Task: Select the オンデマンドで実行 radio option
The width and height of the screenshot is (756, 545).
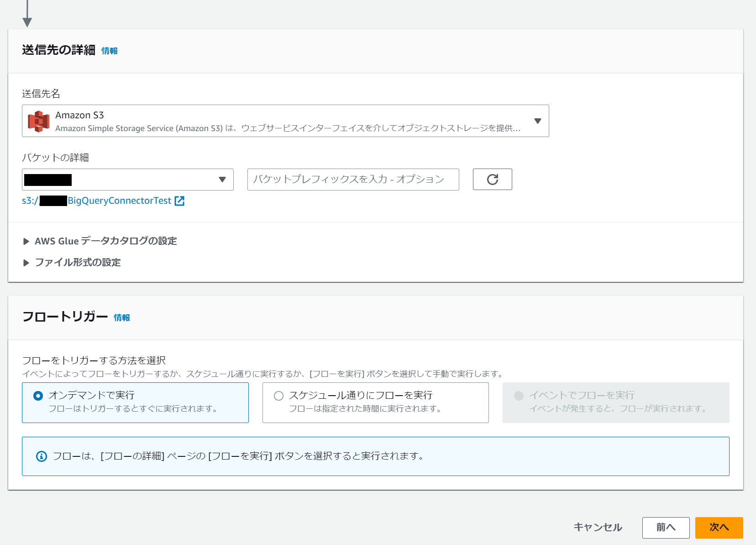Action: (38, 396)
